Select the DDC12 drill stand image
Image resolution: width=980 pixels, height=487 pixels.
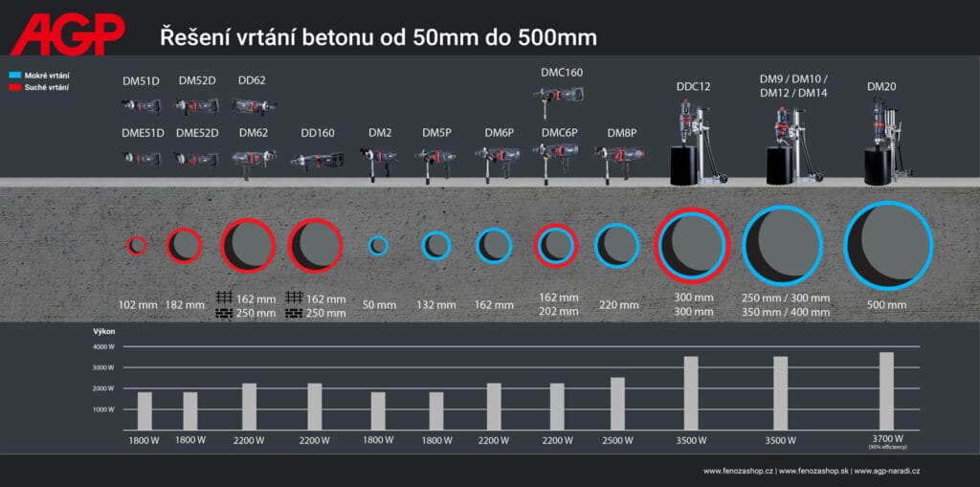[x=698, y=144]
